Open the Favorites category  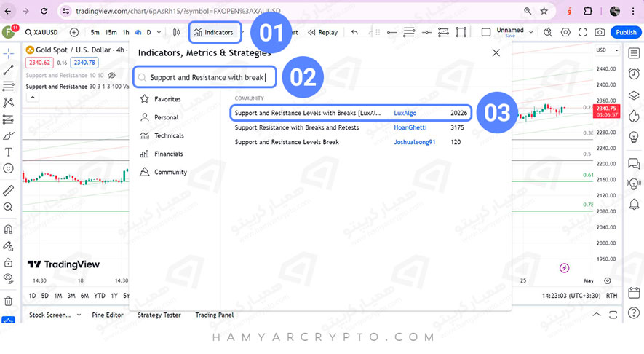161,99
